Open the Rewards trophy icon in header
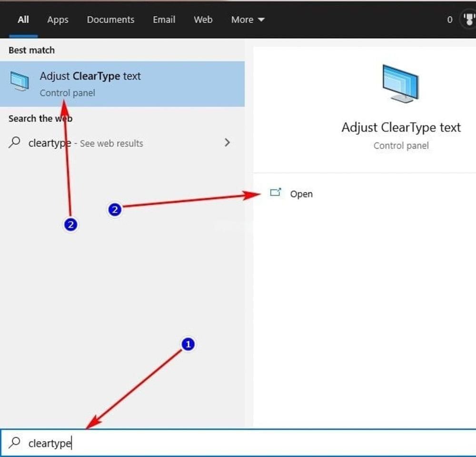Screen dimensions: 476x457 tap(468, 20)
